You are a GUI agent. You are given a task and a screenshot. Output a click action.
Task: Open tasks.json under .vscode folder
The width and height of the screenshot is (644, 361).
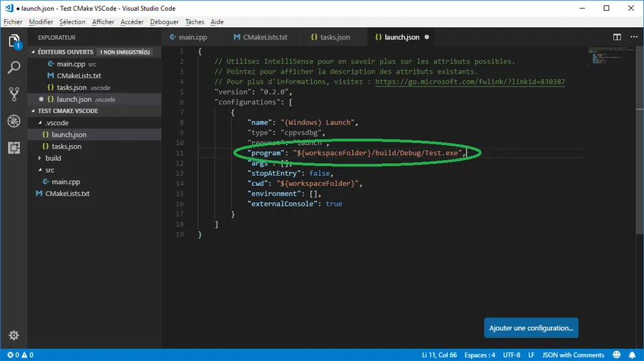click(94, 147)
